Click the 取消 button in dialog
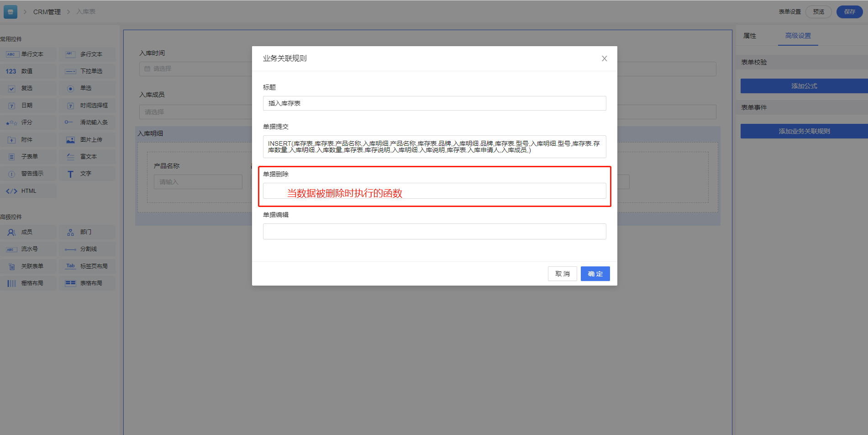 click(x=563, y=274)
